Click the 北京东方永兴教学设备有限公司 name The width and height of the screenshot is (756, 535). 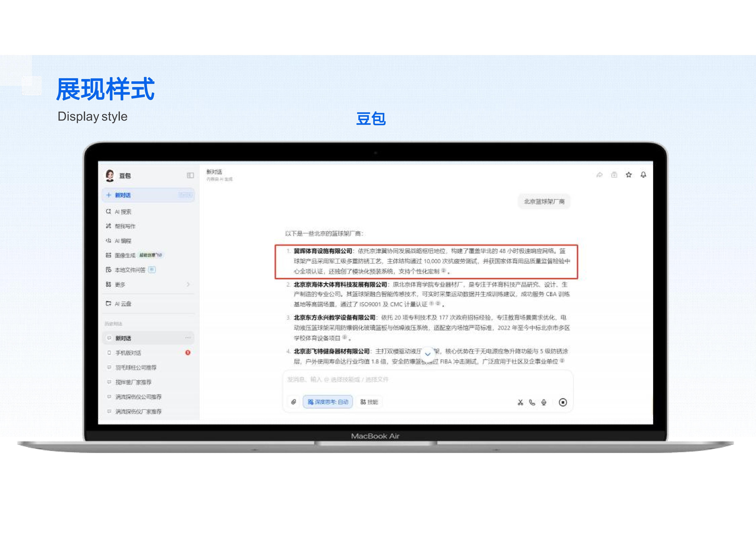(x=335, y=317)
